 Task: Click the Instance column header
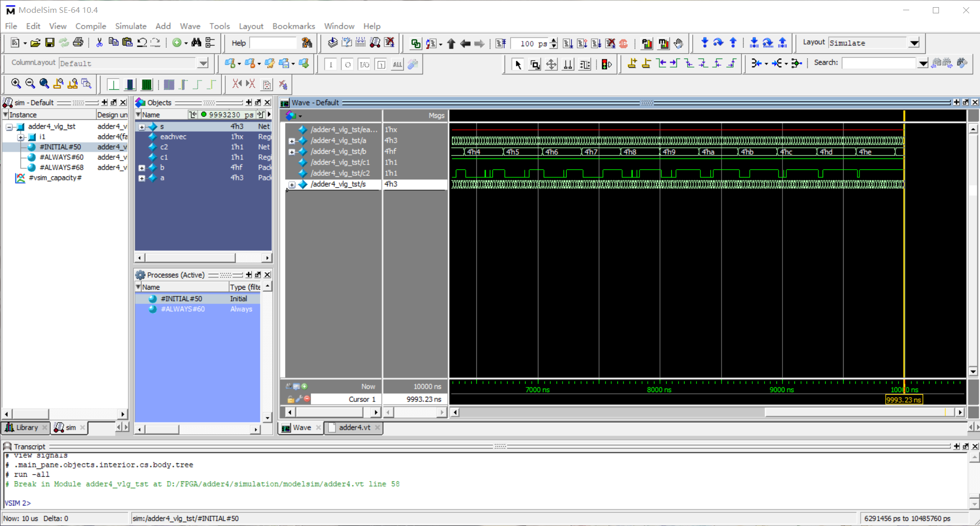pyautogui.click(x=49, y=115)
